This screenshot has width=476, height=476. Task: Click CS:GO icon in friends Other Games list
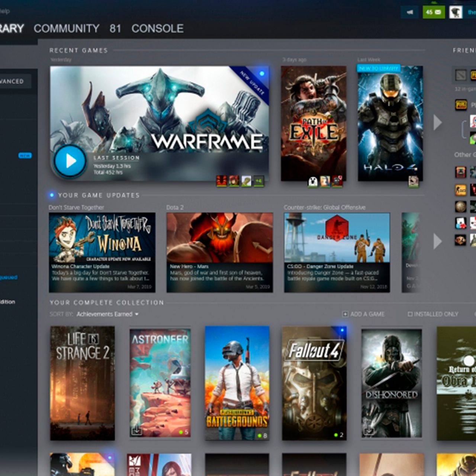[460, 190]
